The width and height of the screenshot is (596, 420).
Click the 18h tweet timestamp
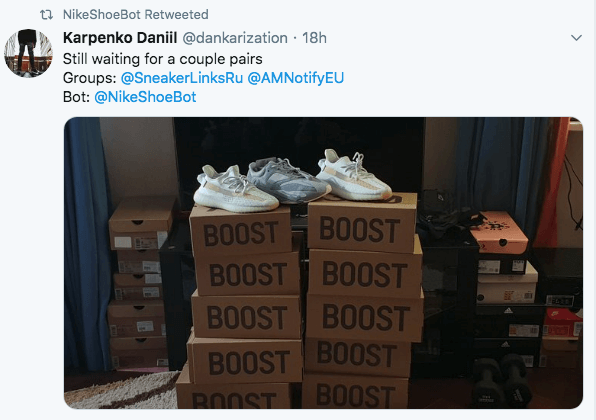[314, 38]
